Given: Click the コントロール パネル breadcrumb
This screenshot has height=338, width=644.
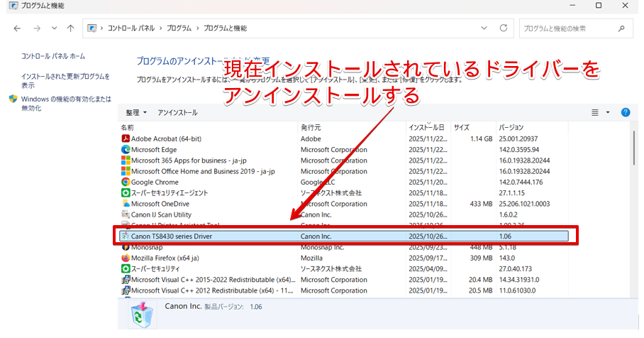Looking at the screenshot, I should [x=131, y=28].
